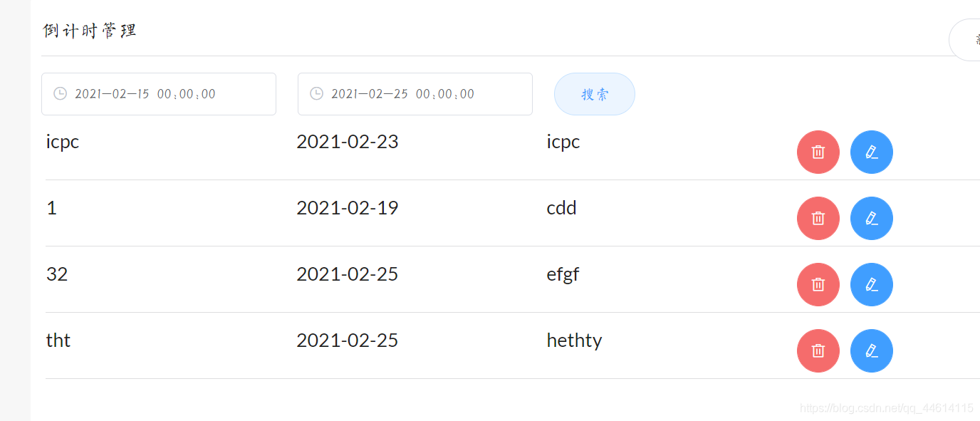The height and width of the screenshot is (421, 980).
Task: Click the 倒计时管理 page heading
Action: pyautogui.click(x=90, y=31)
